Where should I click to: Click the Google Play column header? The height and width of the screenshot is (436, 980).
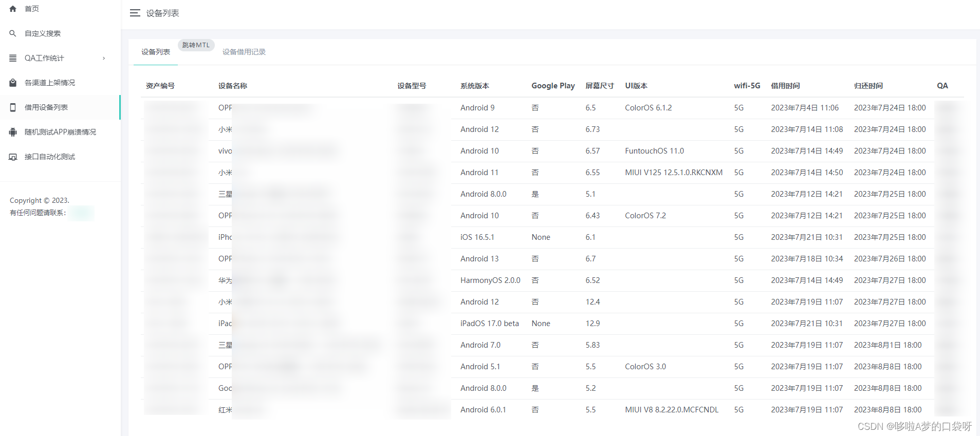(x=553, y=86)
